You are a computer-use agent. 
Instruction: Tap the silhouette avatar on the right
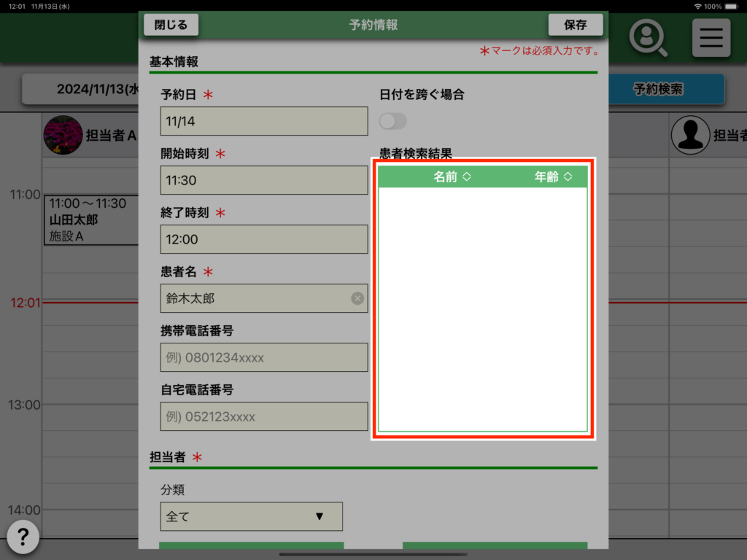[x=689, y=135]
